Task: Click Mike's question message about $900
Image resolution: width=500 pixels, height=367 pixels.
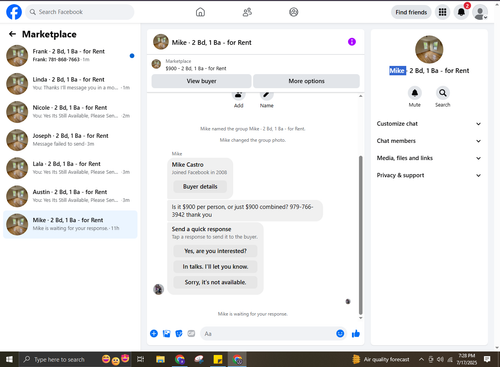Action: (x=245, y=211)
